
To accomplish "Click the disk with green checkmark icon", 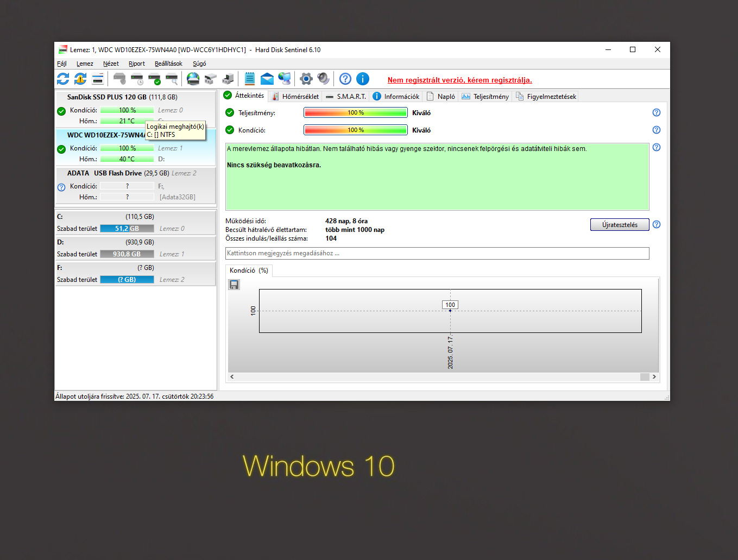I will tap(154, 79).
